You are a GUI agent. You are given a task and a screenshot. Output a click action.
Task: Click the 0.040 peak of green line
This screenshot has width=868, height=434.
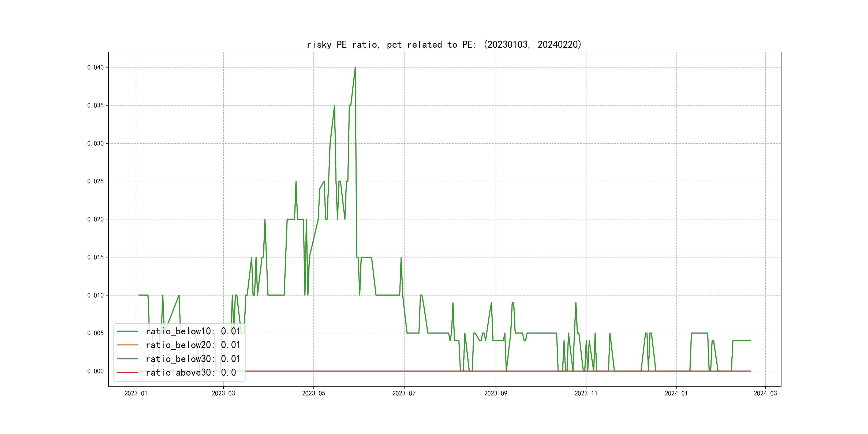click(355, 68)
